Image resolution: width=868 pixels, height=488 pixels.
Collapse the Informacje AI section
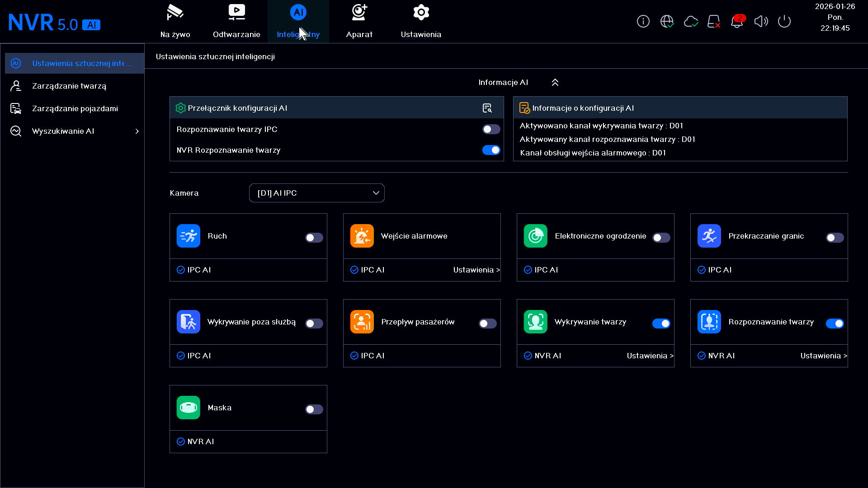pyautogui.click(x=555, y=82)
